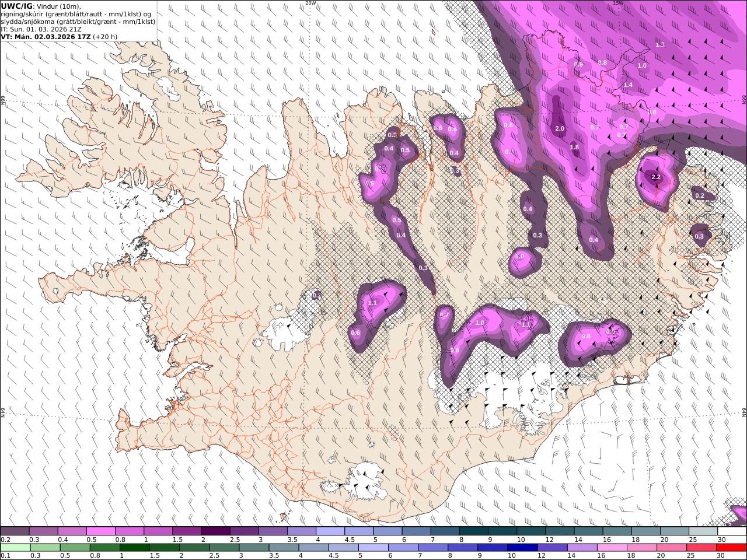Click the "VT: Mán. 02.03.2026 17Z" valid time

[46, 37]
